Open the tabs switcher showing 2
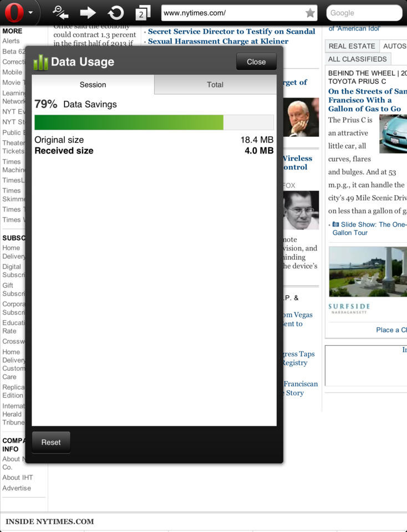This screenshot has width=407, height=532. pos(143,13)
